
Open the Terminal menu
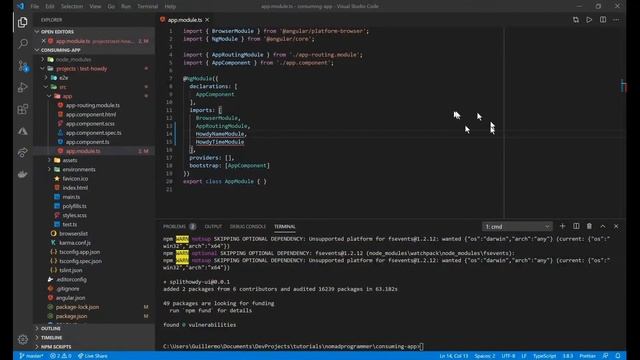[x=147, y=6]
